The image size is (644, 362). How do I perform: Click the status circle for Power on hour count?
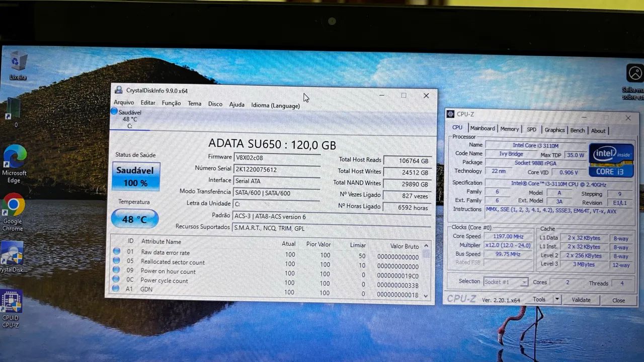[117, 270]
